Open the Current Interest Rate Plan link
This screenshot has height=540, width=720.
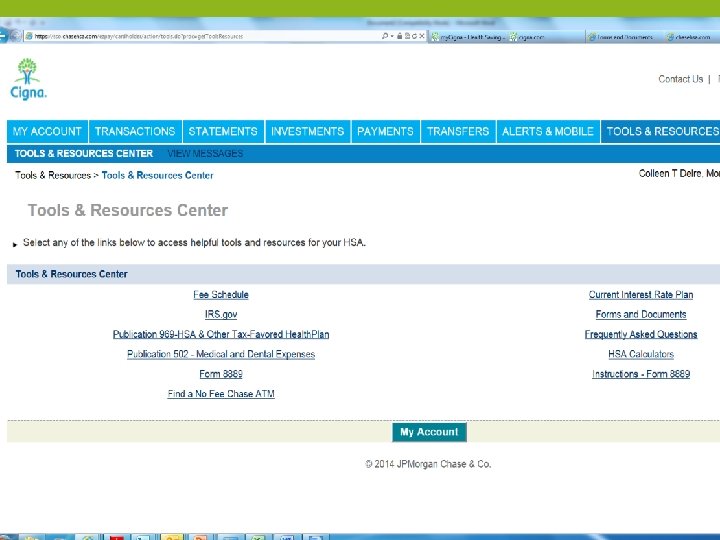[641, 295]
